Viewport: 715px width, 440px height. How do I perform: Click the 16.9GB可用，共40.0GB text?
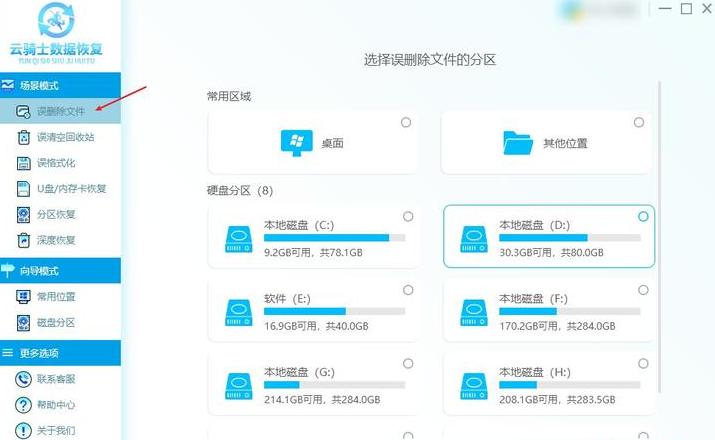click(x=316, y=326)
